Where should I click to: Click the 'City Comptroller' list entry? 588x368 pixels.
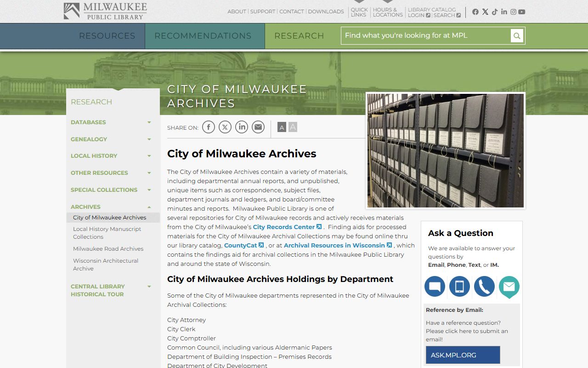(x=192, y=339)
